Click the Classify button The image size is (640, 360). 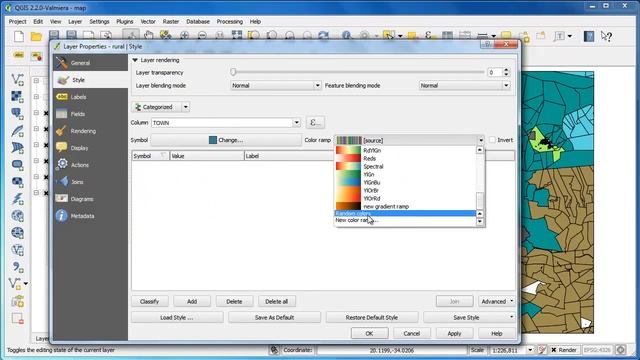point(149,302)
